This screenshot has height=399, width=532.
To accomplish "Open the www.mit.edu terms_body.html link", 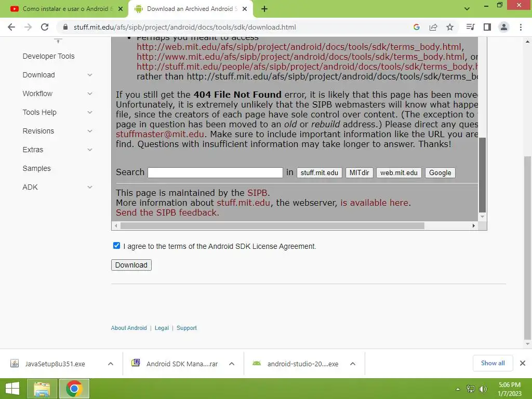I will coord(301,57).
